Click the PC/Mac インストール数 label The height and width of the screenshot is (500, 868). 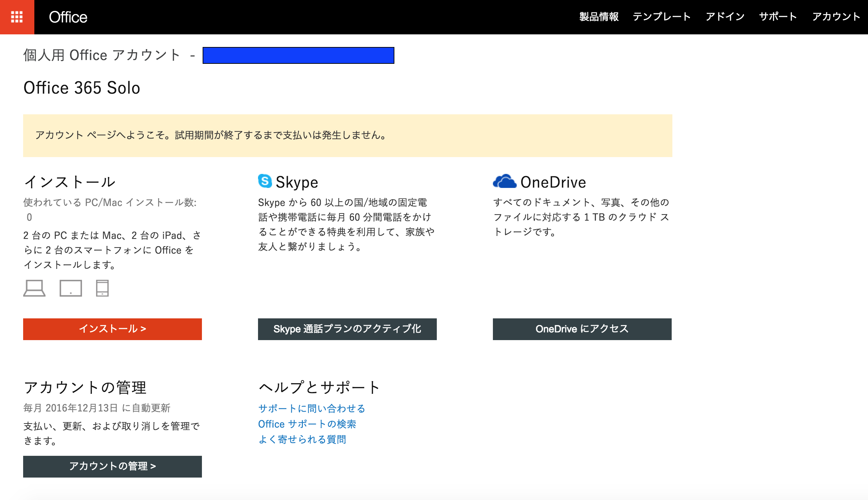(110, 202)
